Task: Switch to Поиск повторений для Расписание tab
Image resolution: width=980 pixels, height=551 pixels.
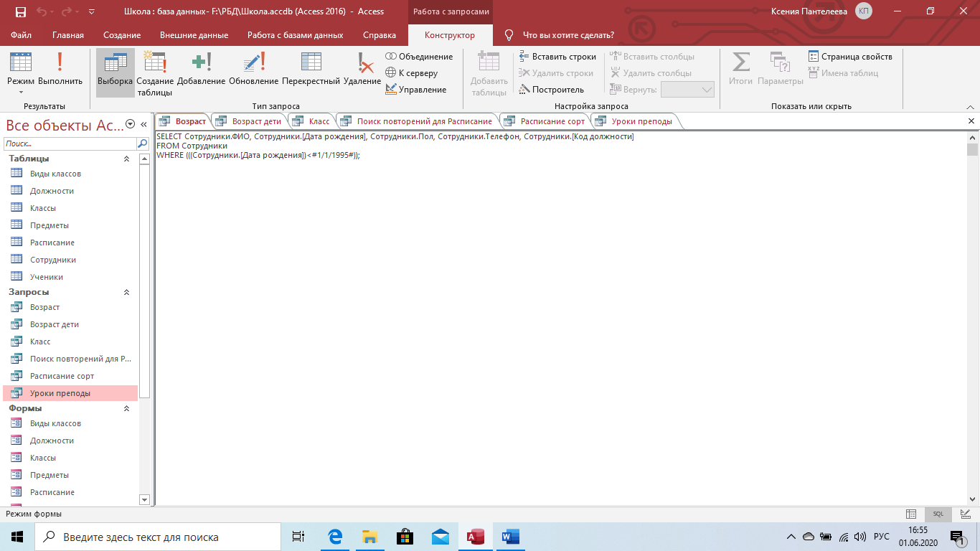Action: point(417,121)
